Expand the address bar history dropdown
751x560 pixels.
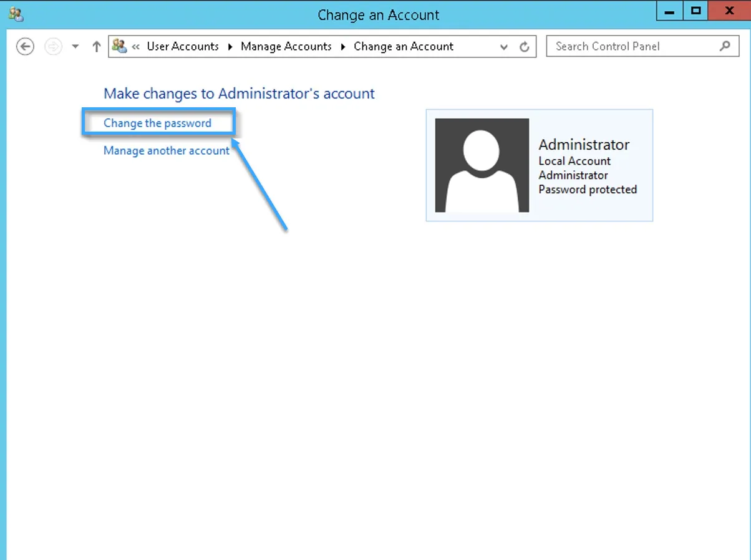tap(504, 47)
